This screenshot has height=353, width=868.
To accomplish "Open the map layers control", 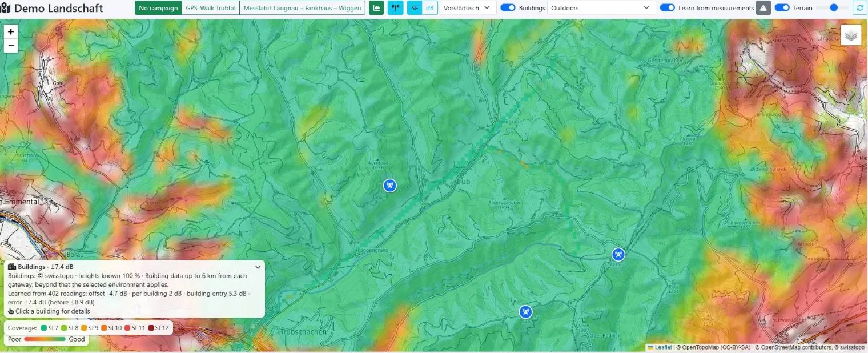I will (x=851, y=35).
